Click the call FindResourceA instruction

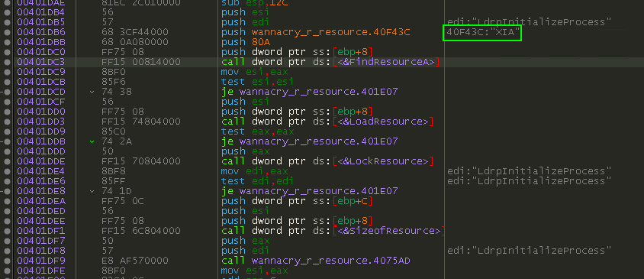click(330, 62)
